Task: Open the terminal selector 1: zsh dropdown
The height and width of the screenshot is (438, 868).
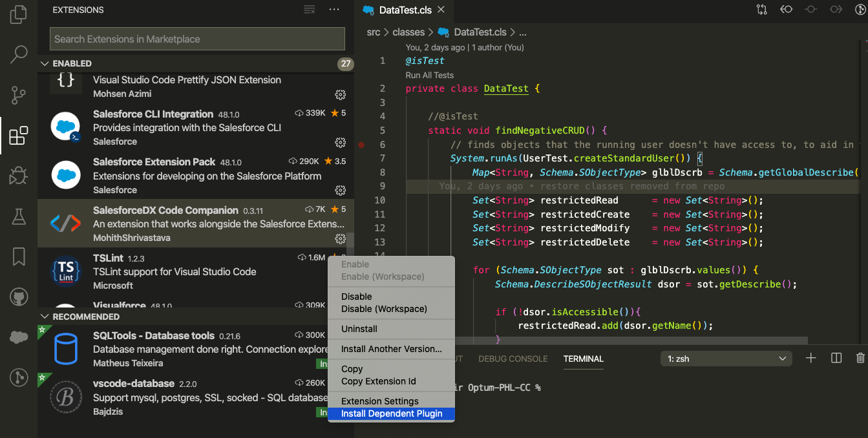Action: (726, 358)
